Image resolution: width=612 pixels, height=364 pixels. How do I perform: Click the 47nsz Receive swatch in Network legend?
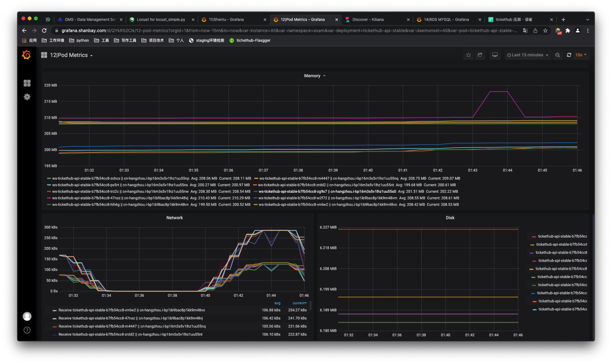point(55,318)
